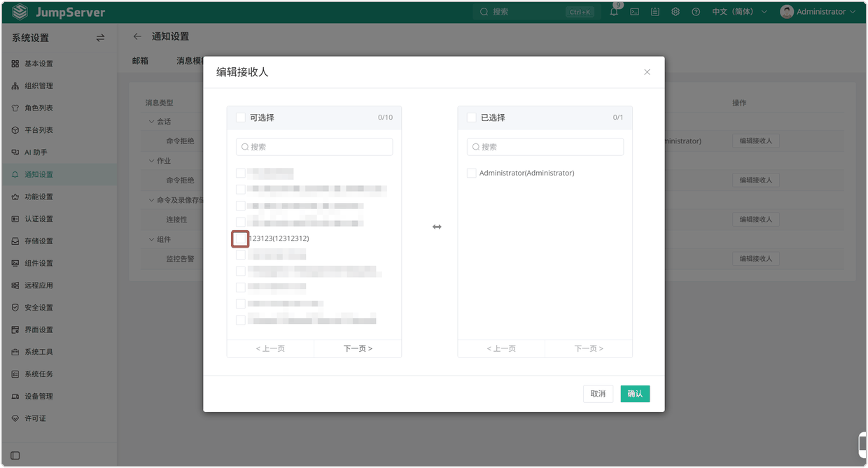
Task: Tick the Administrator(Administrator) checkbox
Action: pyautogui.click(x=472, y=173)
